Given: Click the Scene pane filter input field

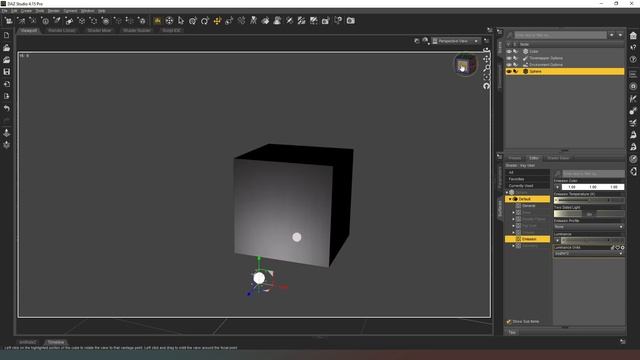Looking at the screenshot, I should [x=560, y=35].
